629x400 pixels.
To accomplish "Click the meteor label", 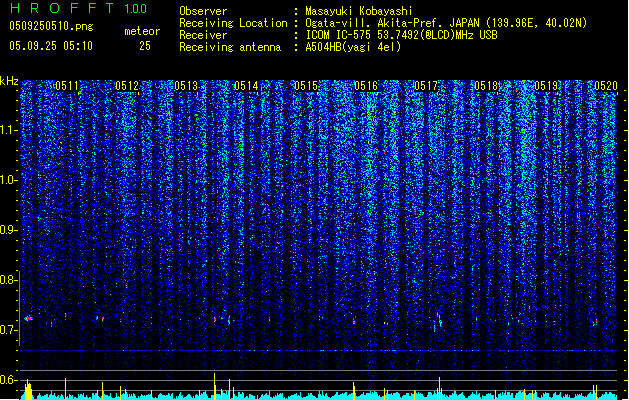I will point(142,31).
